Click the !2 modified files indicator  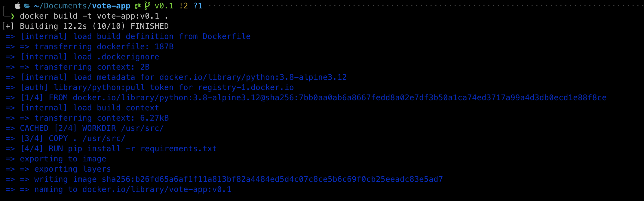[183, 6]
